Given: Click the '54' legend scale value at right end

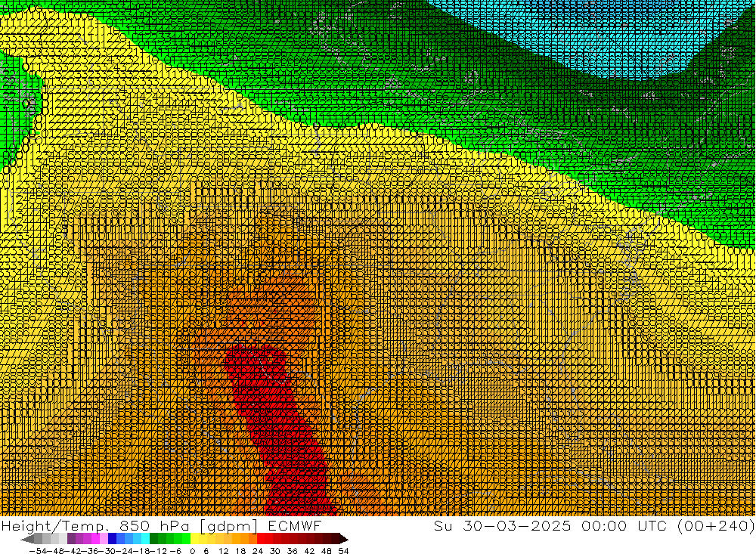Looking at the screenshot, I should [x=343, y=551].
